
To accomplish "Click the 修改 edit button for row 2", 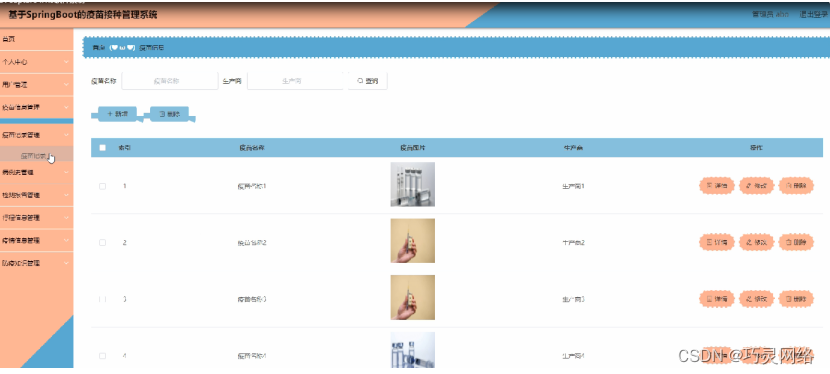I will point(756,243).
